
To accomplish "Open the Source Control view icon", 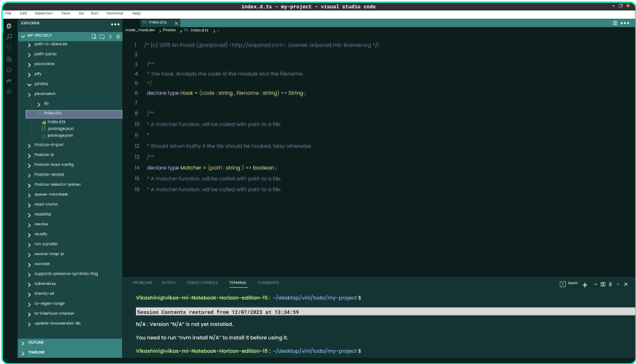I will click(9, 48).
